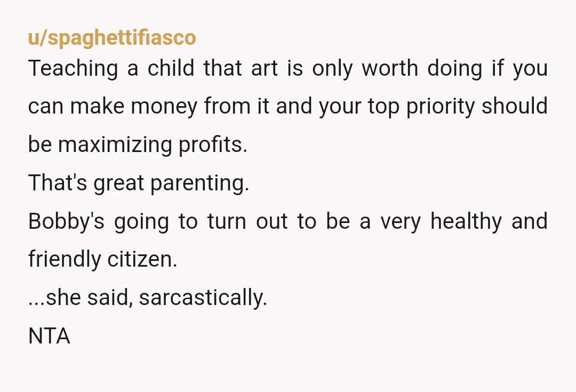Click the line "...she said, sarcastically."
The height and width of the screenshot is (392, 576).
[x=148, y=298]
